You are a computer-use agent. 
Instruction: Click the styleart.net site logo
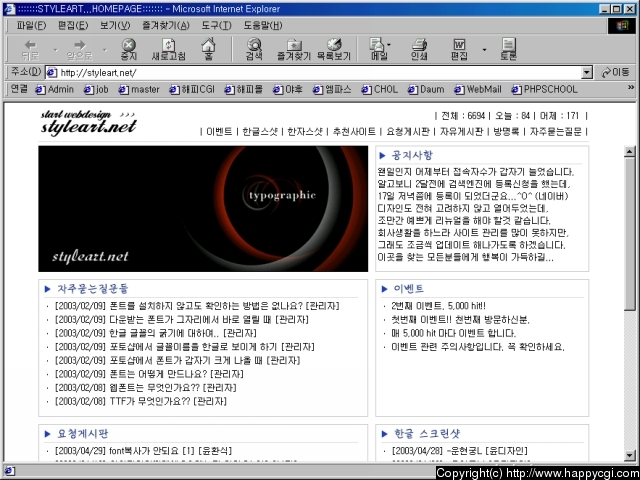click(x=88, y=122)
